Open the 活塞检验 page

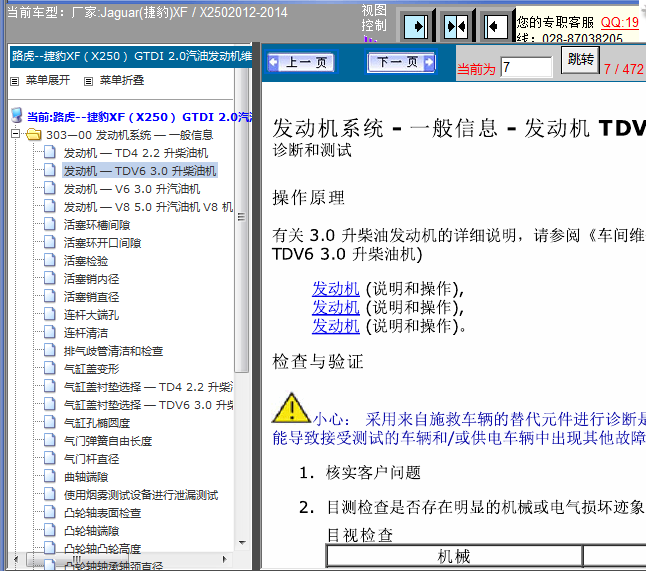click(x=86, y=261)
